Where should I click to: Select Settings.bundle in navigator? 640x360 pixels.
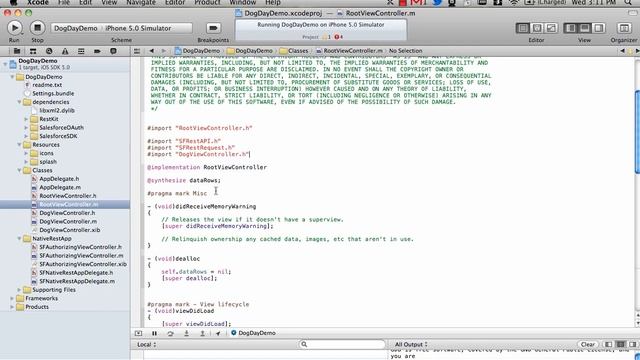(x=53, y=93)
